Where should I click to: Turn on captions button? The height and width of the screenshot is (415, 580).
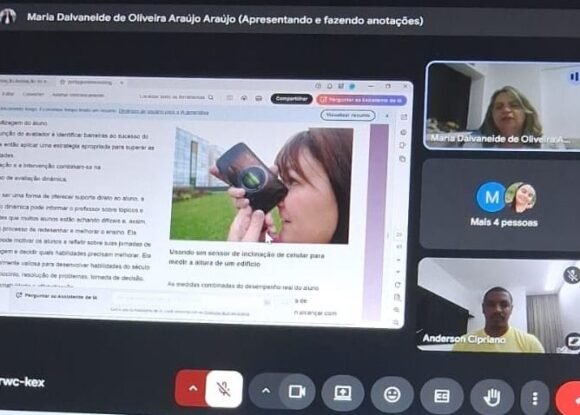point(442,396)
